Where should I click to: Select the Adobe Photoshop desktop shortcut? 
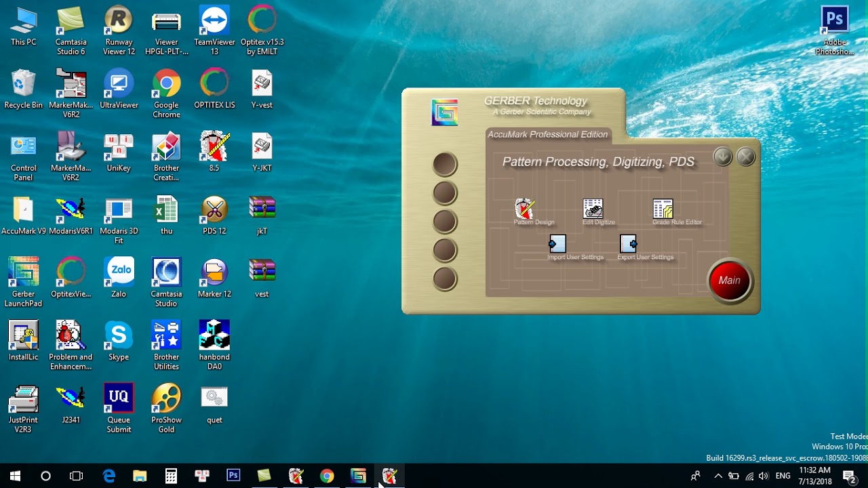tap(835, 31)
